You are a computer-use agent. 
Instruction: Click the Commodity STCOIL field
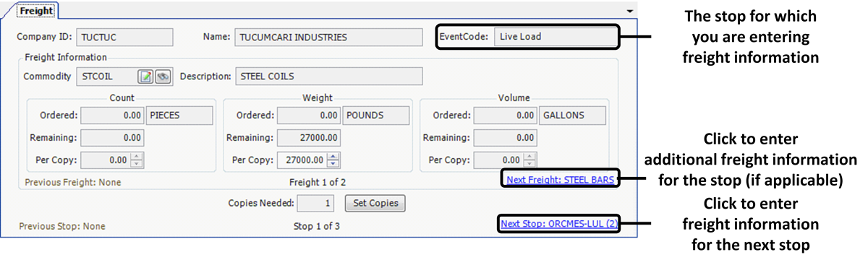tap(106, 77)
